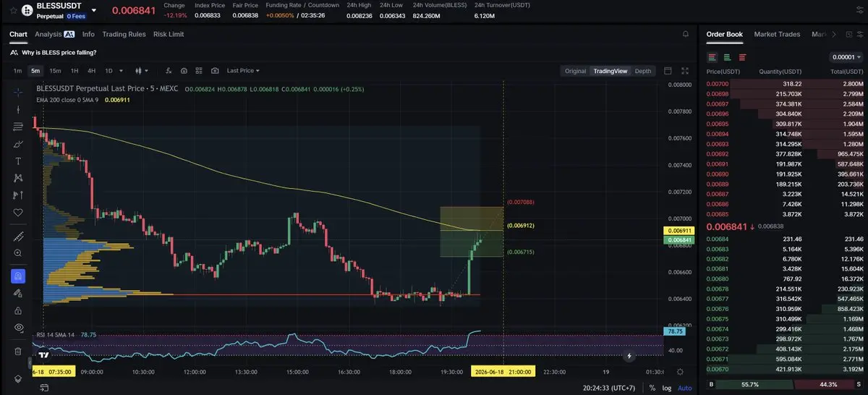868x395 pixels.
Task: Toggle lock all drawing tools
Action: point(18,310)
